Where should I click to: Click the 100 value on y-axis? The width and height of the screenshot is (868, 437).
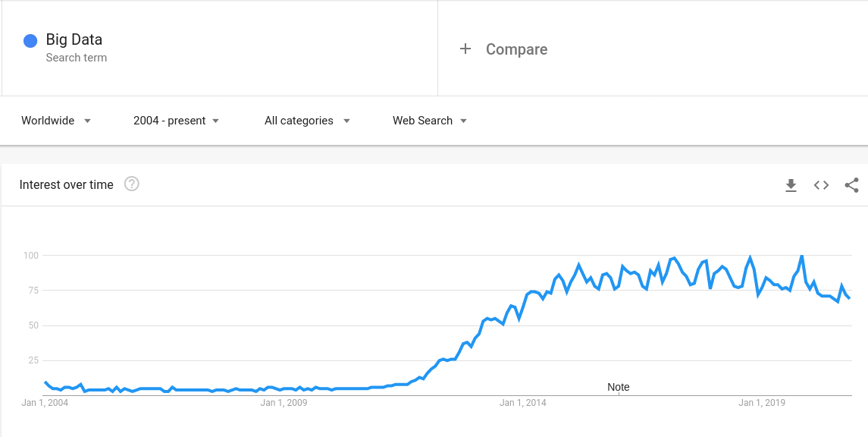click(30, 256)
